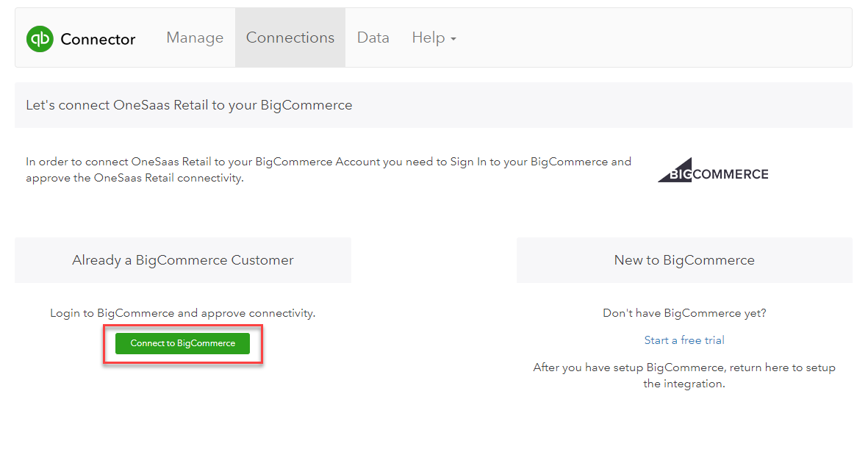868x452 pixels.
Task: Click the Connect to BigCommerce button
Action: point(183,343)
